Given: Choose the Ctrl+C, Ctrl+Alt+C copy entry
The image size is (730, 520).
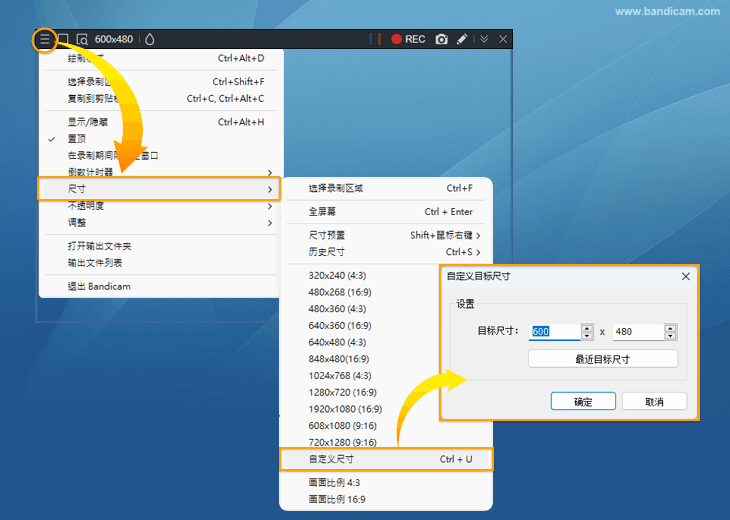Looking at the screenshot, I should [x=159, y=99].
